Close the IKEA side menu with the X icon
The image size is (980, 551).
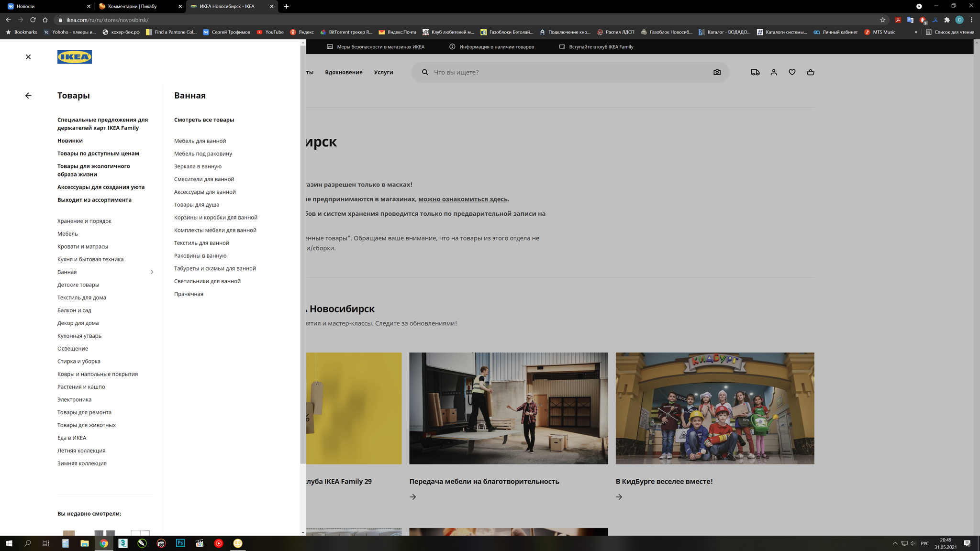click(28, 57)
